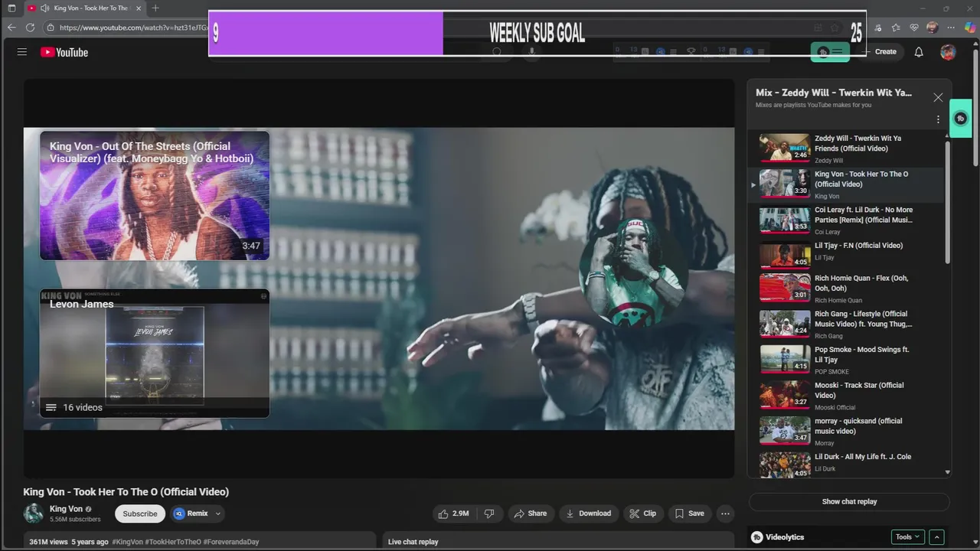Go to the YouTube home logo

(64, 52)
